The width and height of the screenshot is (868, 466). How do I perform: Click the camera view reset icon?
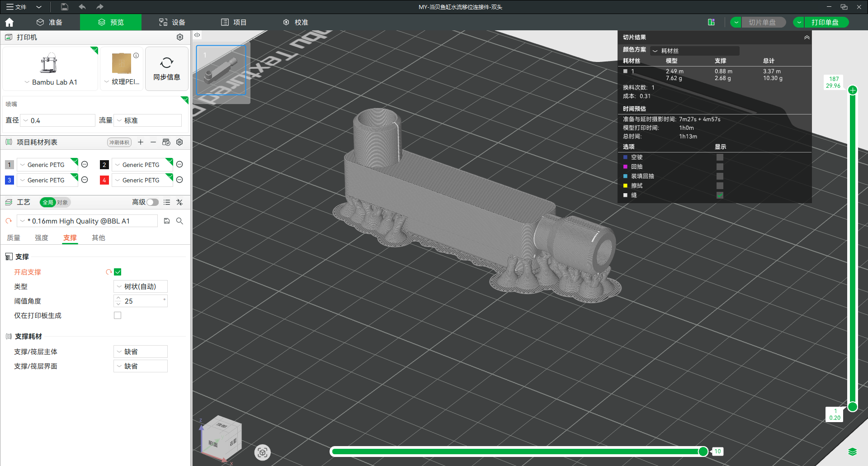pos(263,452)
